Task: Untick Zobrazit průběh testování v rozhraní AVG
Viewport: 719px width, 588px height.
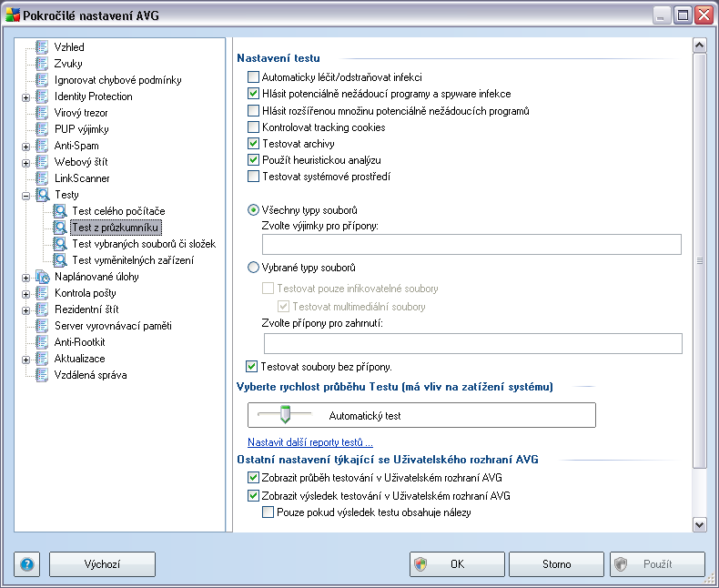Action: pyautogui.click(x=253, y=478)
